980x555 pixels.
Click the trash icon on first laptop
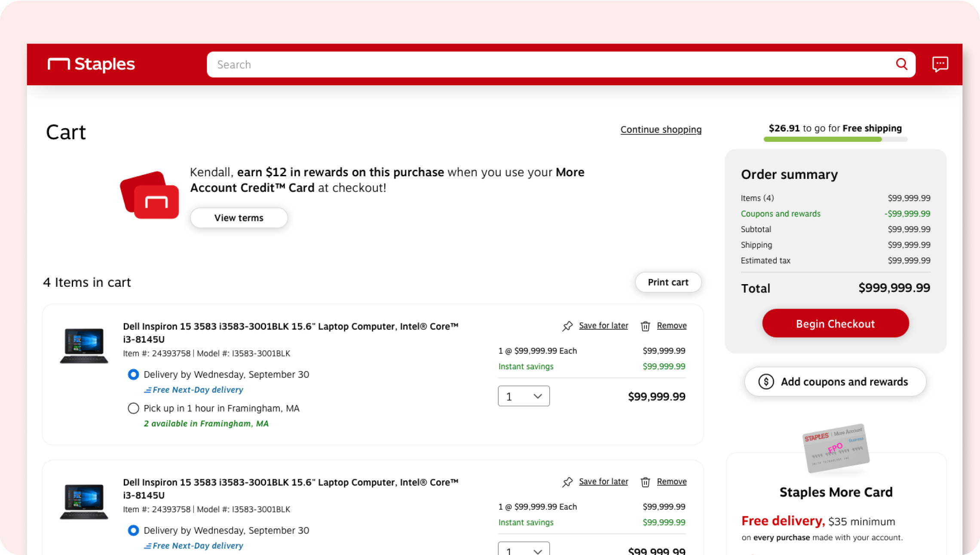point(645,326)
